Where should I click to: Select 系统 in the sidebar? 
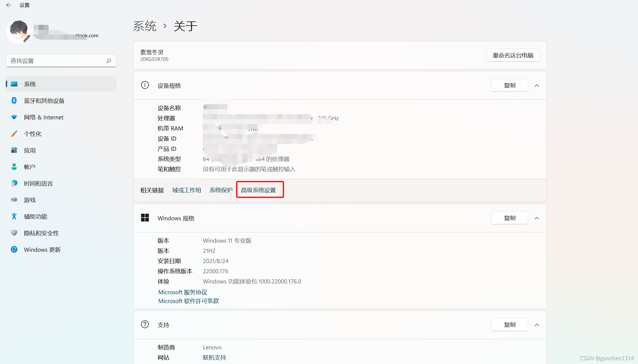point(30,84)
